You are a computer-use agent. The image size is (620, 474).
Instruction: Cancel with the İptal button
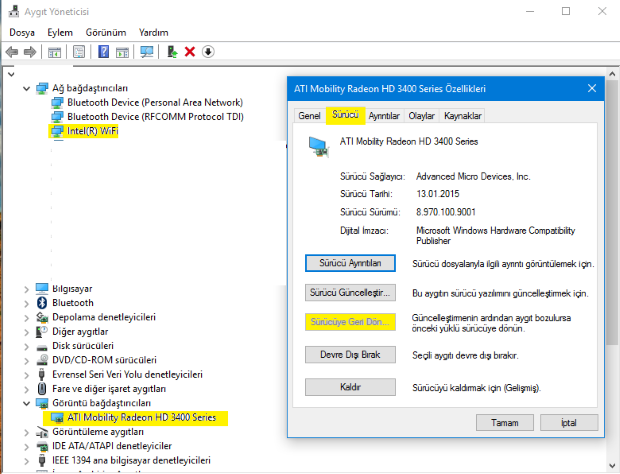click(569, 423)
